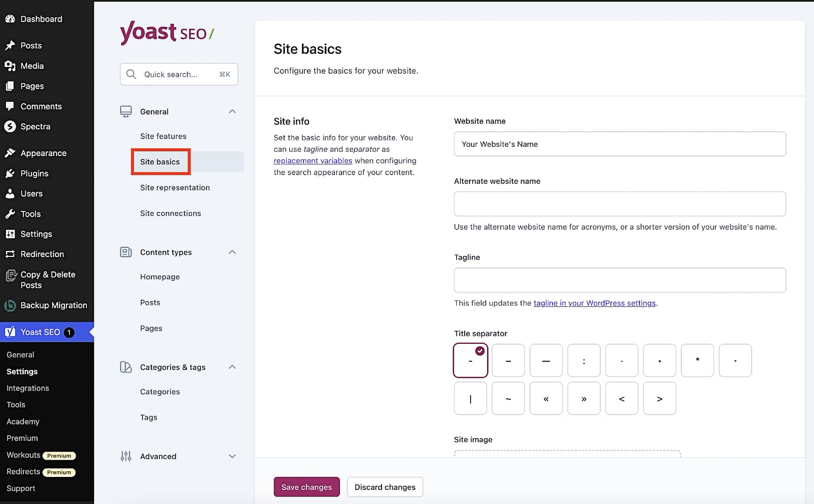Open Categories settings in Yoast
The width and height of the screenshot is (814, 504).
pyautogui.click(x=160, y=391)
